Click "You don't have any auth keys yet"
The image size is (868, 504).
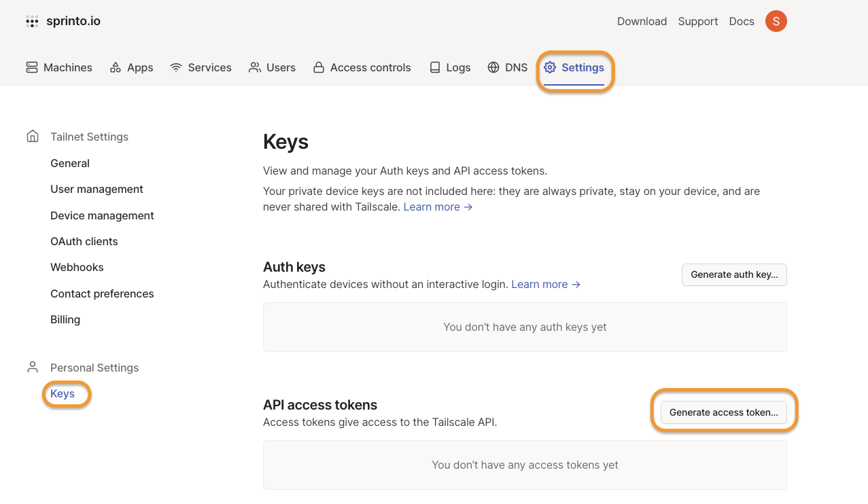coord(525,327)
